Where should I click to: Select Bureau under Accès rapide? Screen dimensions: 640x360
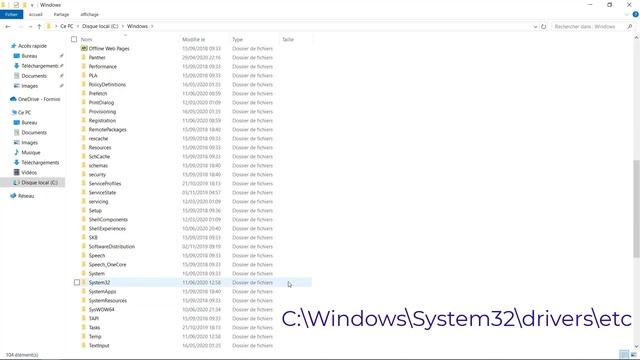coord(29,56)
